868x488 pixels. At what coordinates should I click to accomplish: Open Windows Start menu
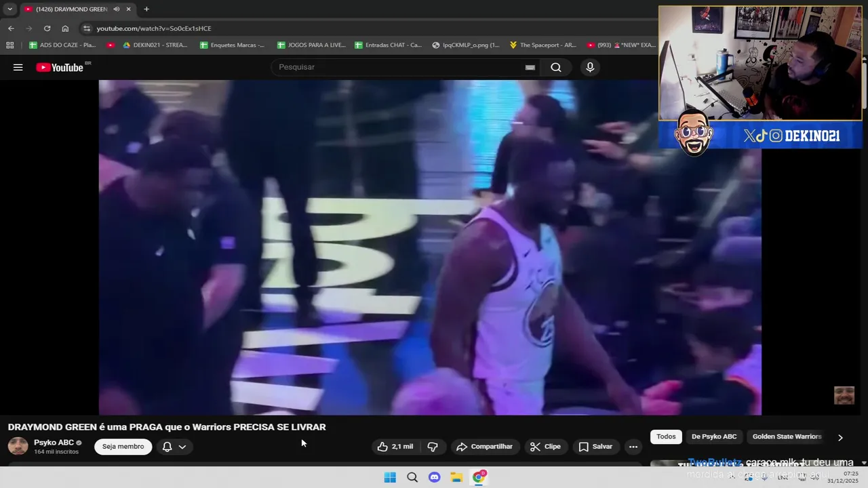(390, 477)
